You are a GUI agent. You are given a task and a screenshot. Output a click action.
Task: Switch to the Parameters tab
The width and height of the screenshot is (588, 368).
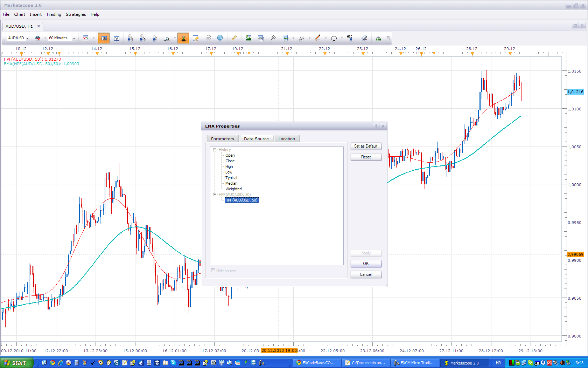(x=223, y=139)
